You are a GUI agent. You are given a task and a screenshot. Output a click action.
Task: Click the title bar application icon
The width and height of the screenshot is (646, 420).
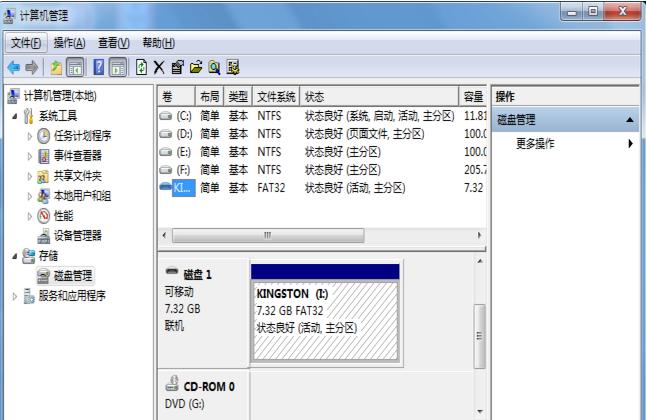[9, 16]
